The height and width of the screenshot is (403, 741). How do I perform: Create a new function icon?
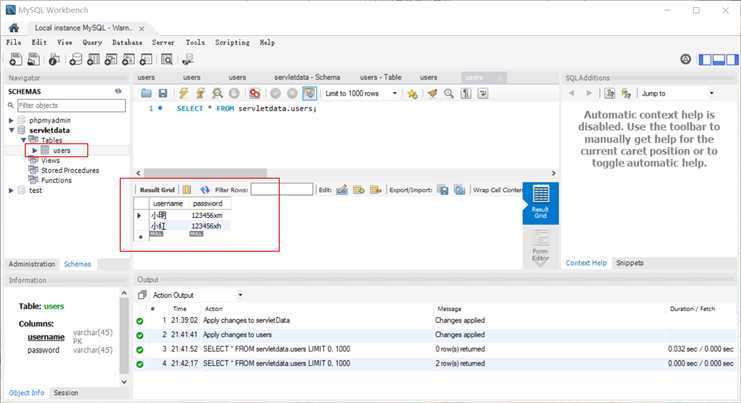click(x=146, y=59)
